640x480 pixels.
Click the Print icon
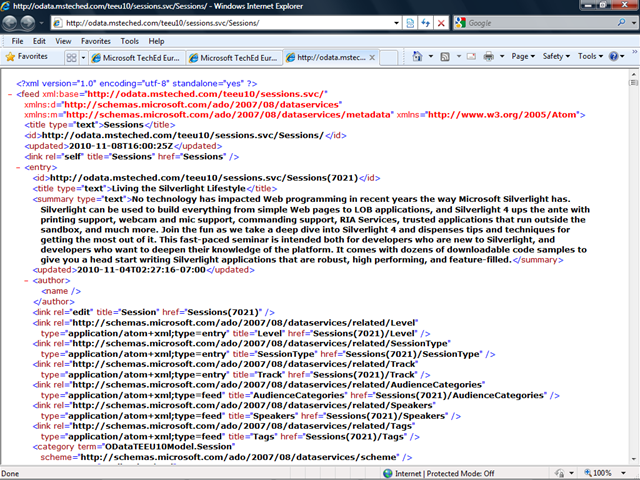coord(489,56)
